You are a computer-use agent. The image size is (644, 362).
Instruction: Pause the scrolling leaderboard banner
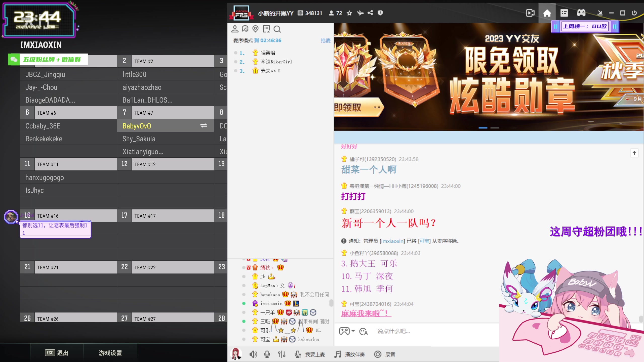556,26
